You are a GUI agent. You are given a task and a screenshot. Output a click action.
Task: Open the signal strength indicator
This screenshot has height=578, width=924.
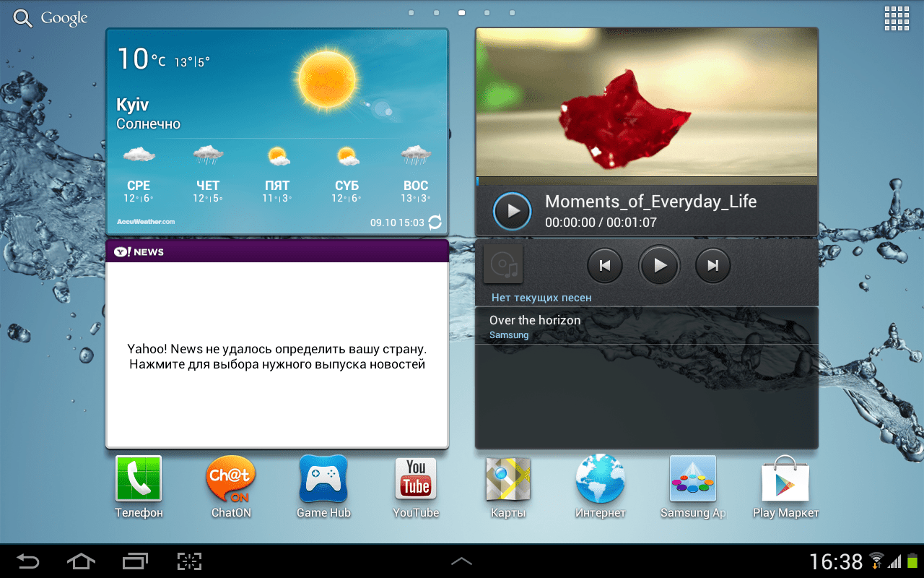tap(895, 561)
